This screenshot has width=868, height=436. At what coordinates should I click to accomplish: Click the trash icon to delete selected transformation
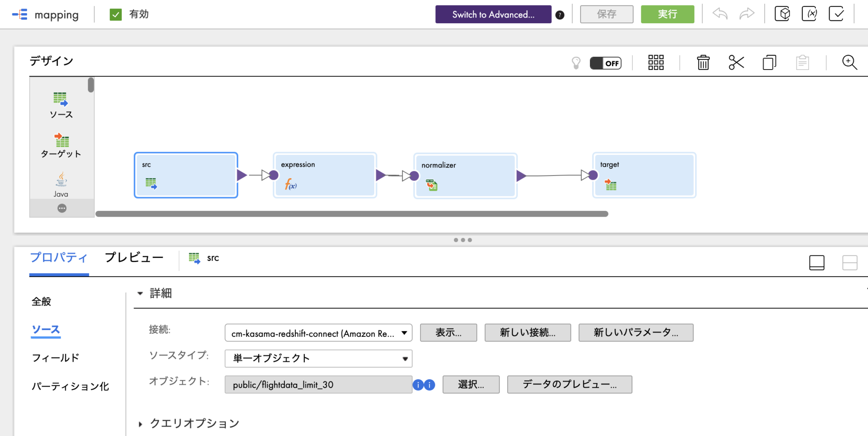point(703,62)
